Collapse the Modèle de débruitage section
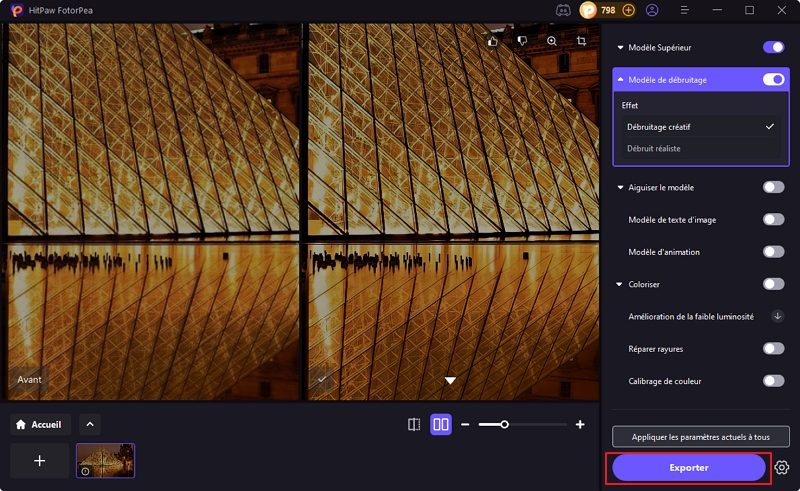Viewport: 800px width, 491px height. [x=620, y=80]
